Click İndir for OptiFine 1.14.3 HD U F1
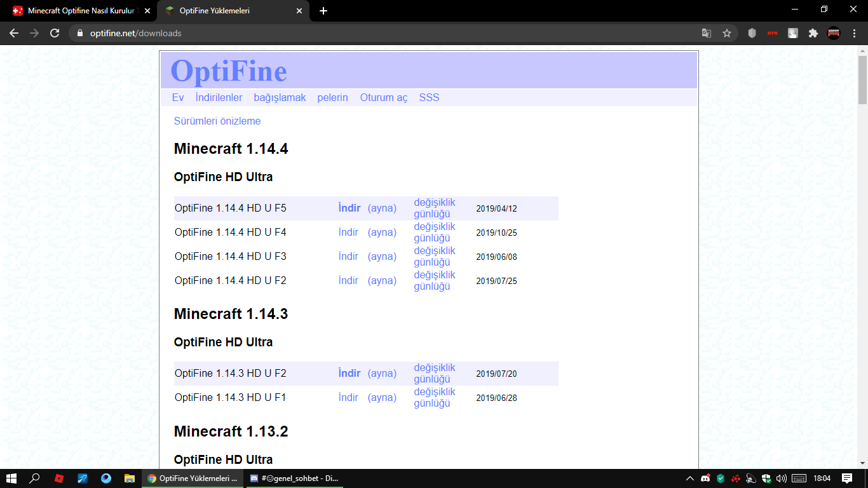This screenshot has width=868, height=488. click(x=348, y=397)
